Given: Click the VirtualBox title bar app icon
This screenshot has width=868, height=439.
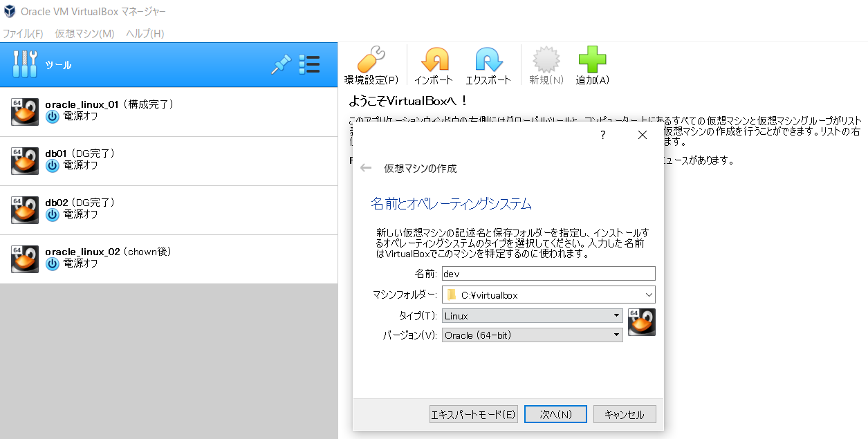Looking at the screenshot, I should 10,12.
